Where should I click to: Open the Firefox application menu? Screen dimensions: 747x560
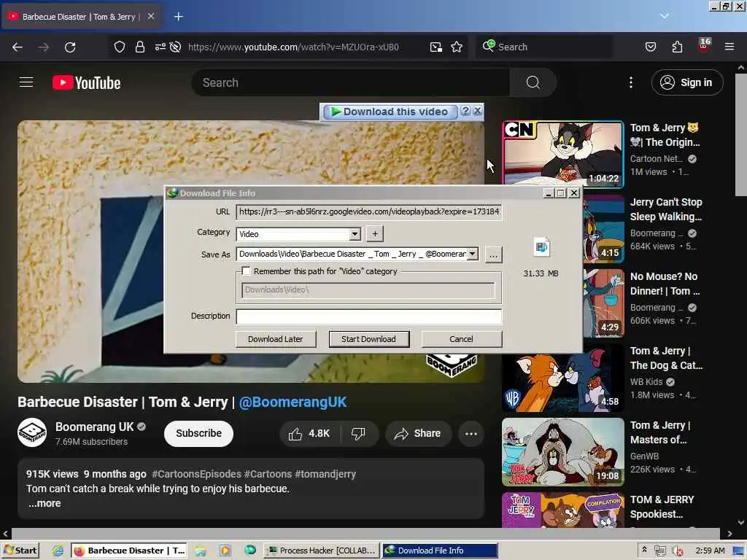(x=729, y=47)
